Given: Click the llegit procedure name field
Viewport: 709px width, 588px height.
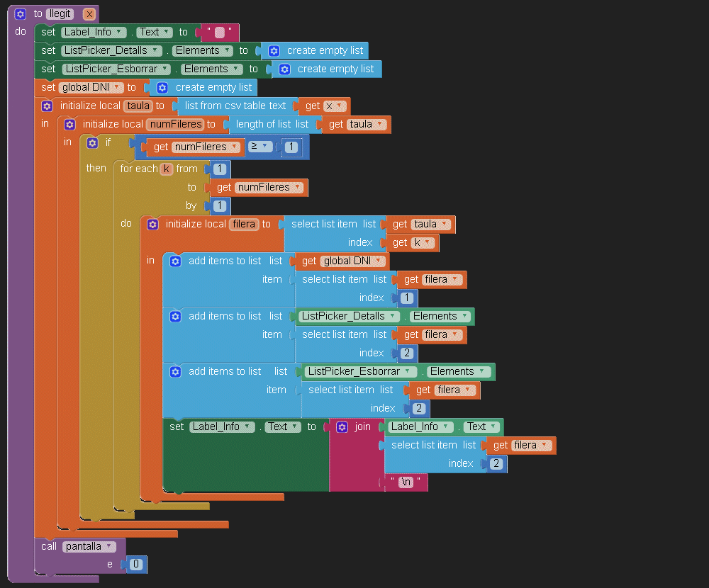Looking at the screenshot, I should 60,13.
